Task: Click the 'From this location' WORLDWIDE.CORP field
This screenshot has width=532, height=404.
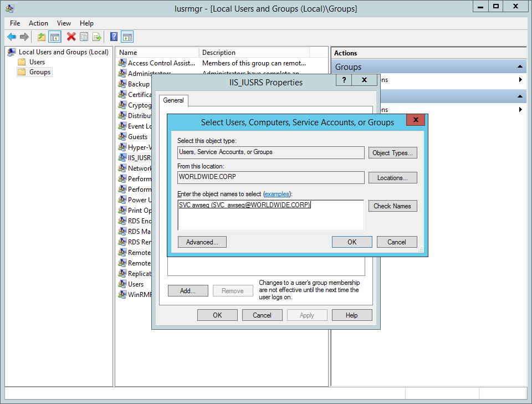Action: (271, 177)
